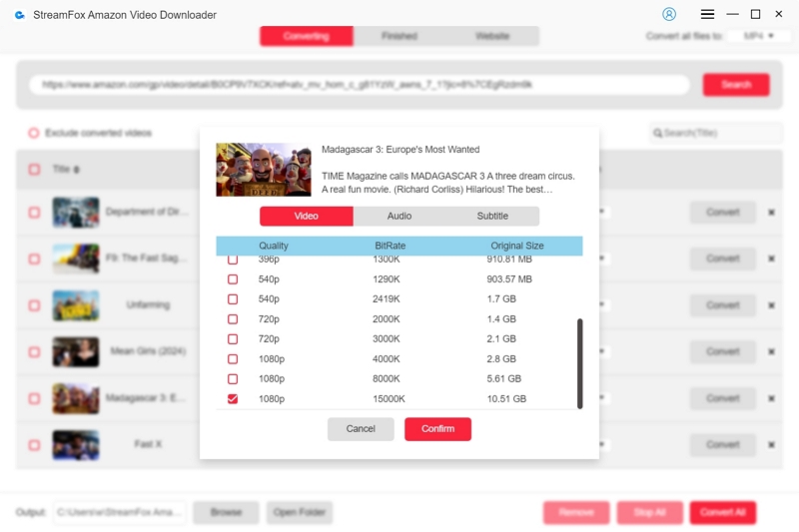Open the hamburger menu icon

(707, 14)
